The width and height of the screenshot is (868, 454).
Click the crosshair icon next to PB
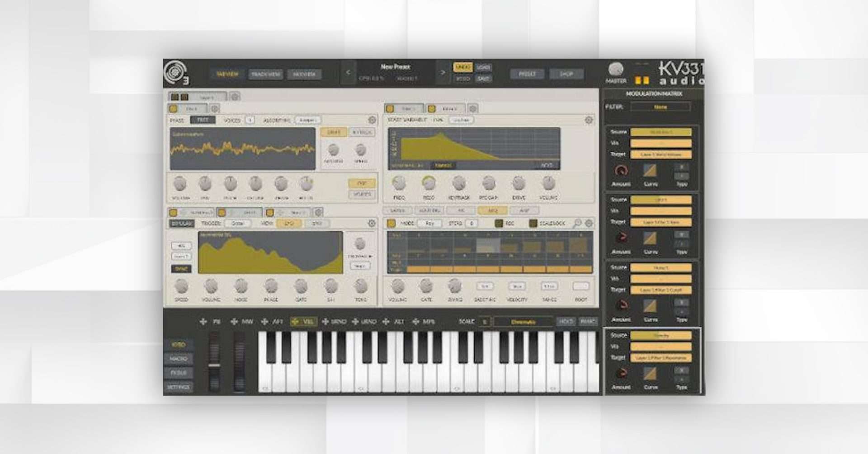(x=203, y=322)
